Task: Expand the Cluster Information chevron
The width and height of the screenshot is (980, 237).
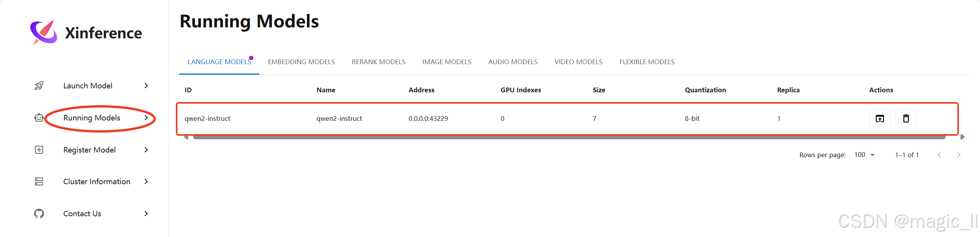Action: point(146,181)
